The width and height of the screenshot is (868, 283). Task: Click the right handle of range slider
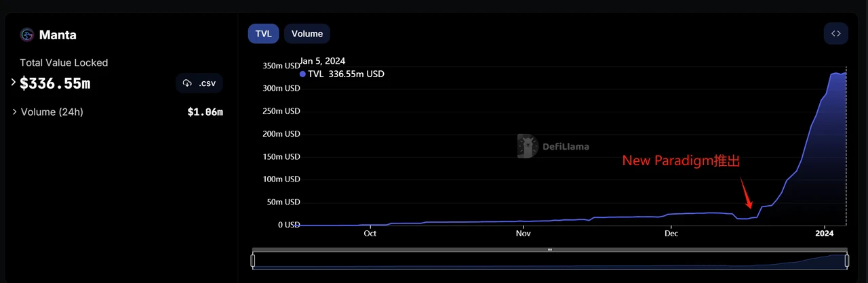coord(846,261)
